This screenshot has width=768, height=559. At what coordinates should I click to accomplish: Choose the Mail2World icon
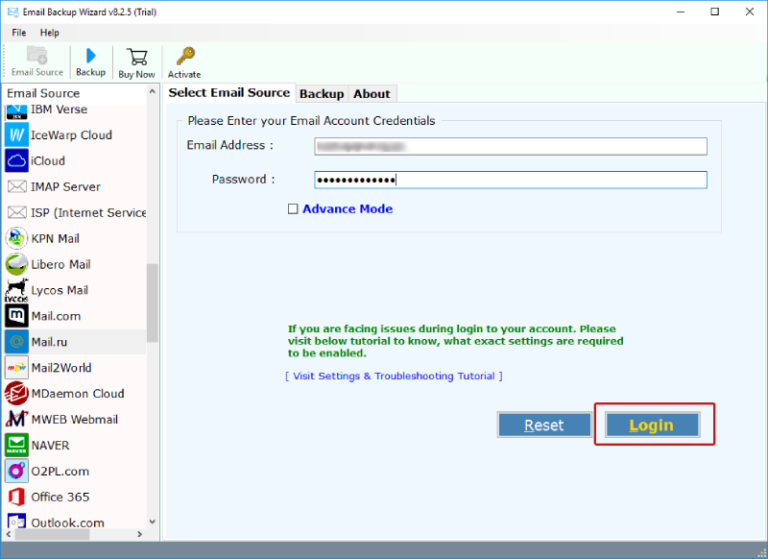point(17,368)
